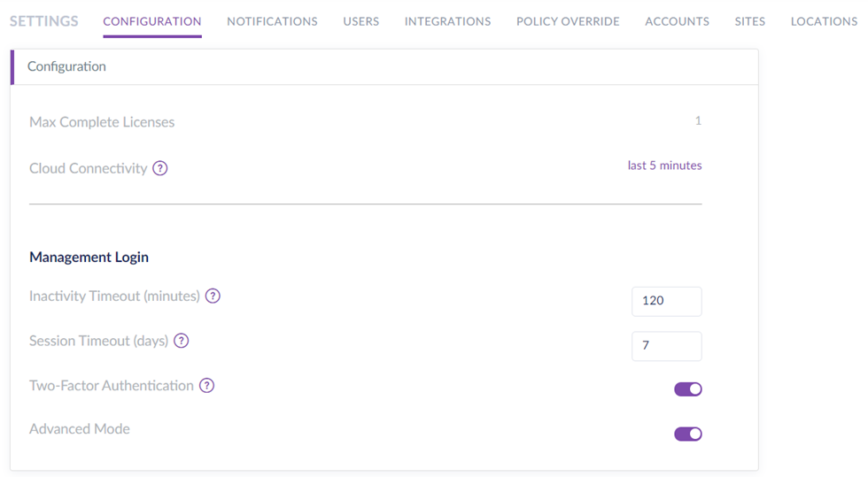Click the Inactivity Timeout help icon
Image resolution: width=868 pixels, height=477 pixels.
pos(213,296)
